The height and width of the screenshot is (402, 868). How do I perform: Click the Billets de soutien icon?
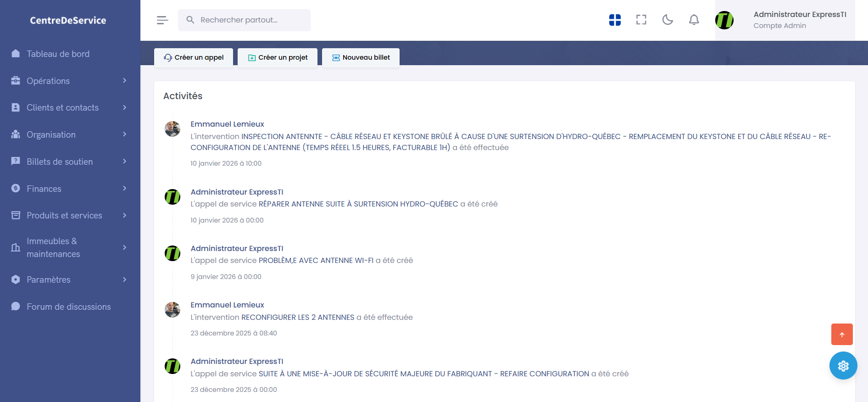(x=16, y=161)
